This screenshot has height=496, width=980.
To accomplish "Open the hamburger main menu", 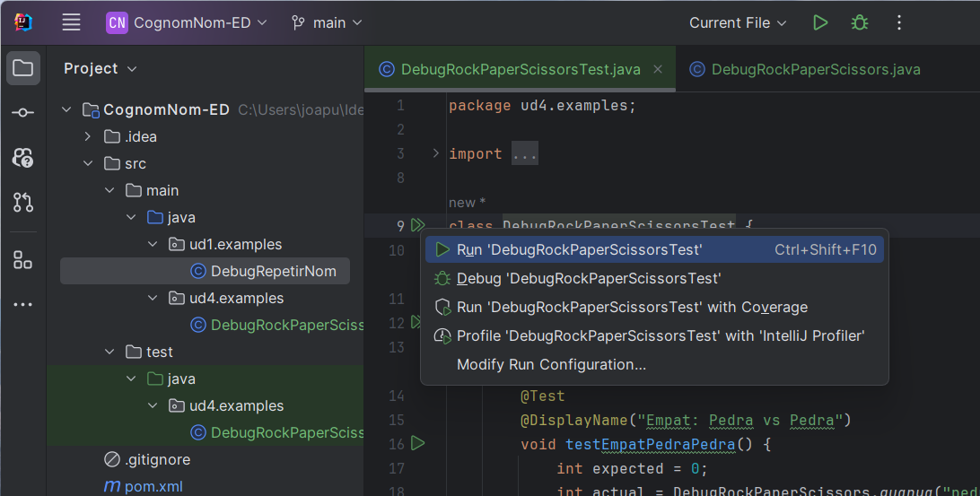I will 72,23.
